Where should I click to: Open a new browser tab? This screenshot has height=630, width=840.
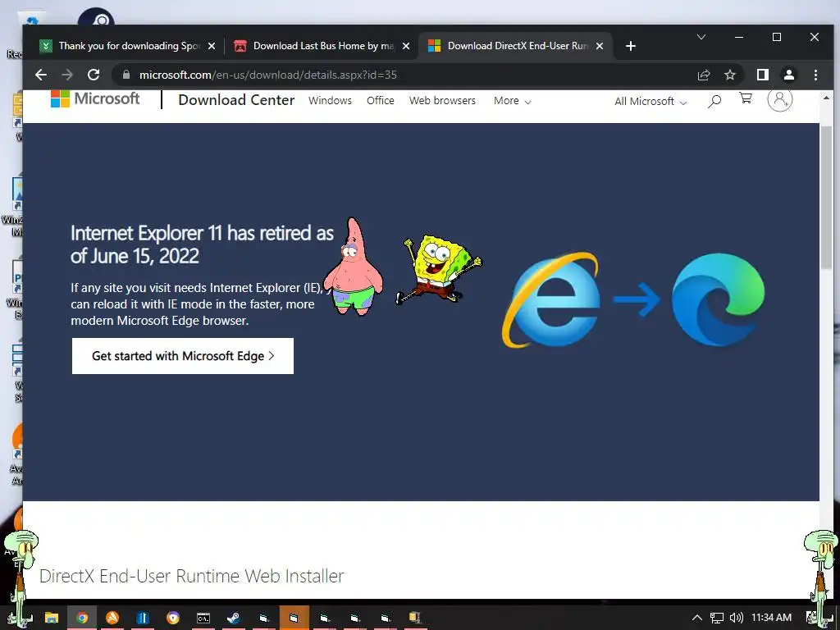tap(631, 46)
